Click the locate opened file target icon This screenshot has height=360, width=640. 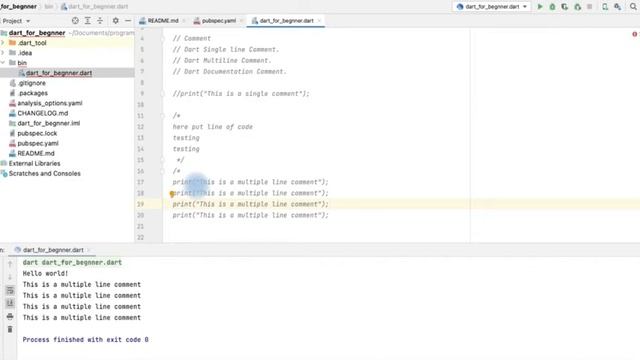pyautogui.click(x=75, y=20)
